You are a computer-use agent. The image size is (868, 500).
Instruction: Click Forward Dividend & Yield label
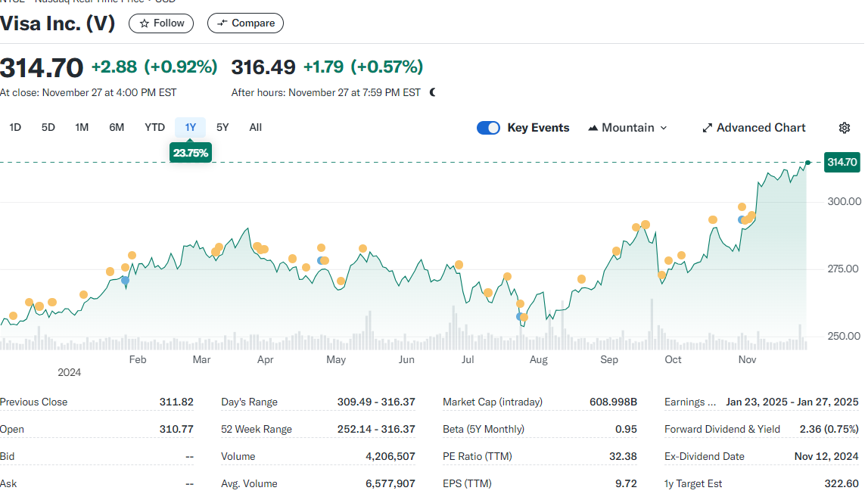tap(722, 429)
